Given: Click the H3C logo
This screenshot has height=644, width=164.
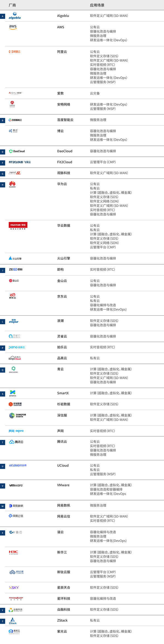Looking at the screenshot, I should coord(13,553).
